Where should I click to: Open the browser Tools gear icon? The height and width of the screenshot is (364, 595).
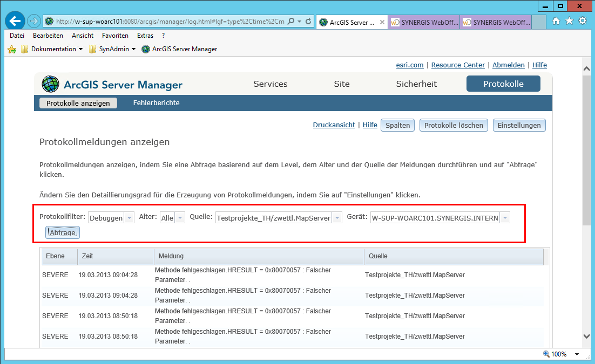pos(583,21)
